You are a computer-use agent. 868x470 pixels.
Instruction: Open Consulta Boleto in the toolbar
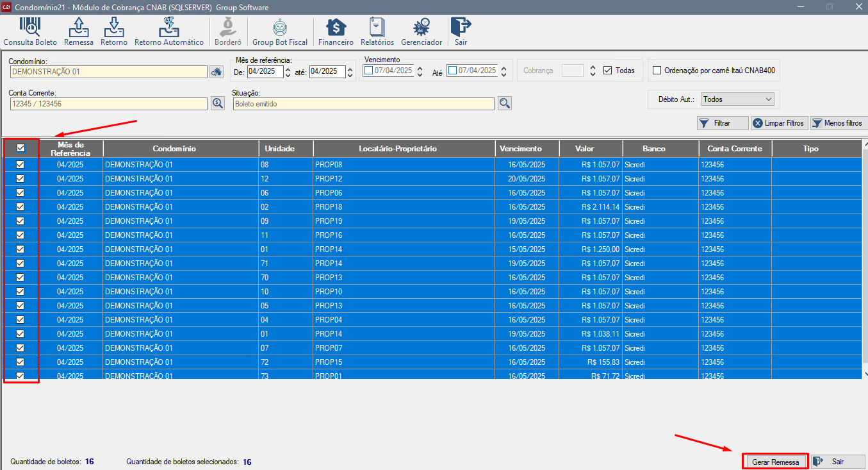(x=30, y=31)
